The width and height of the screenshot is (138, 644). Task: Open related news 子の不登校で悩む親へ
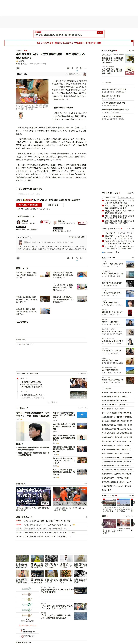click(27, 275)
